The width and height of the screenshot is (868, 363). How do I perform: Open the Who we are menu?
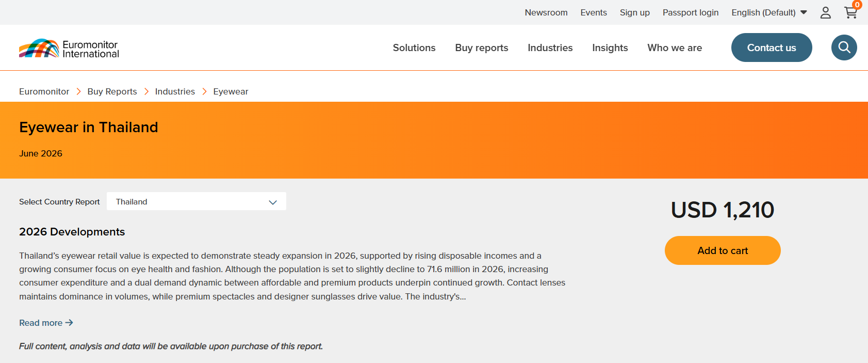[x=675, y=48]
